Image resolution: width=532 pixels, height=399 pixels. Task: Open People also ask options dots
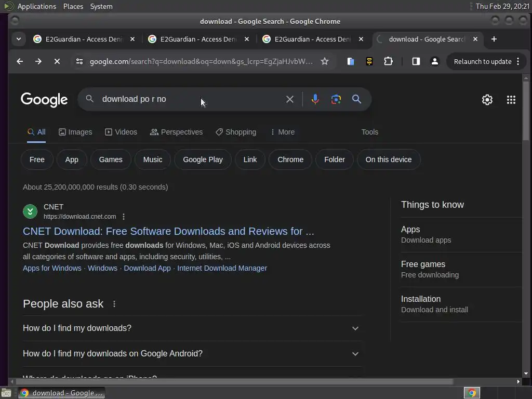[x=114, y=304]
